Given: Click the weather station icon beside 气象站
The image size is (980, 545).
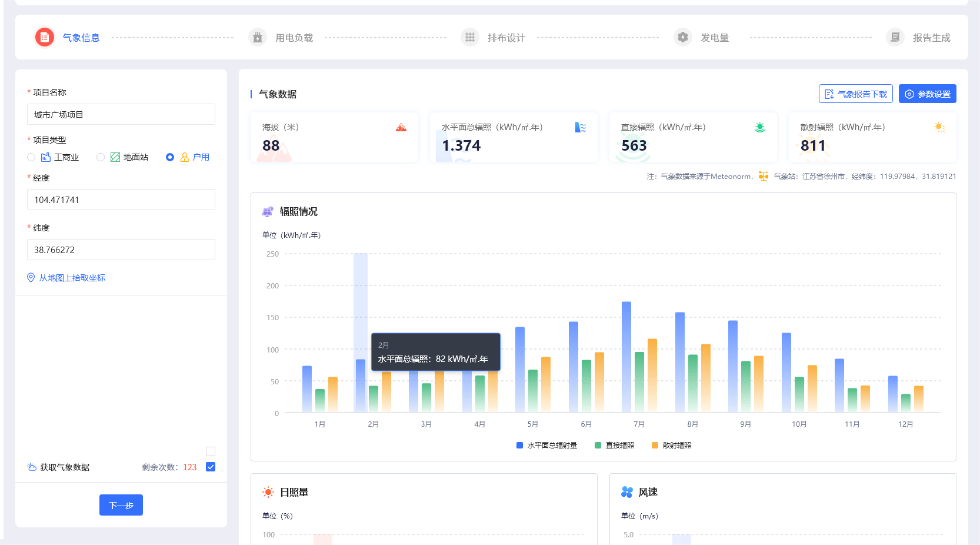Looking at the screenshot, I should [764, 176].
